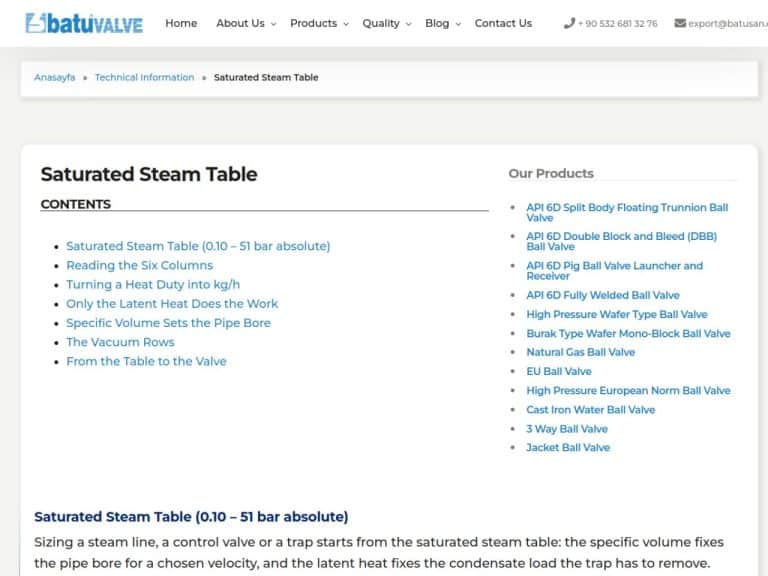Open Natural Gas Ball Valve link
This screenshot has height=576, width=768.
point(581,352)
